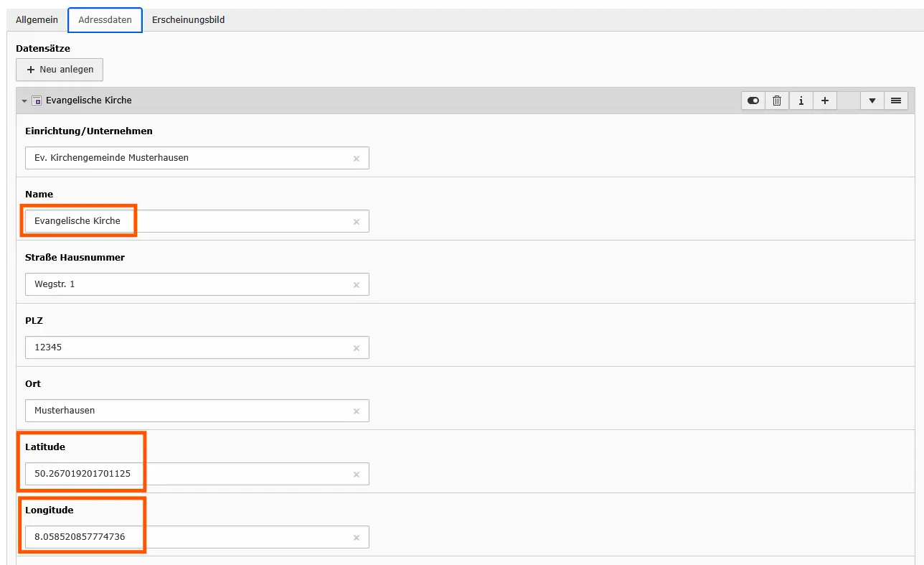This screenshot has height=565, width=924.
Task: Click the Neu anlegen button
Action: point(60,70)
